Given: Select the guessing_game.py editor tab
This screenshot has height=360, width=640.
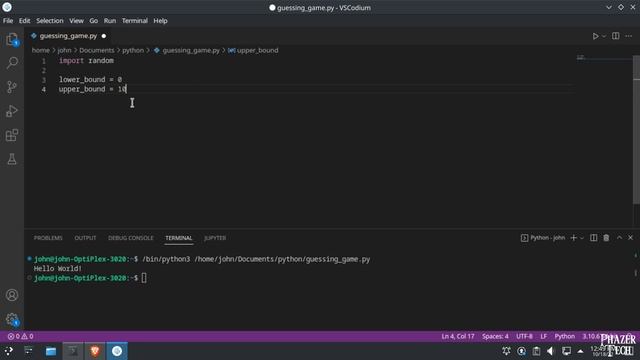Looking at the screenshot, I should (68, 36).
